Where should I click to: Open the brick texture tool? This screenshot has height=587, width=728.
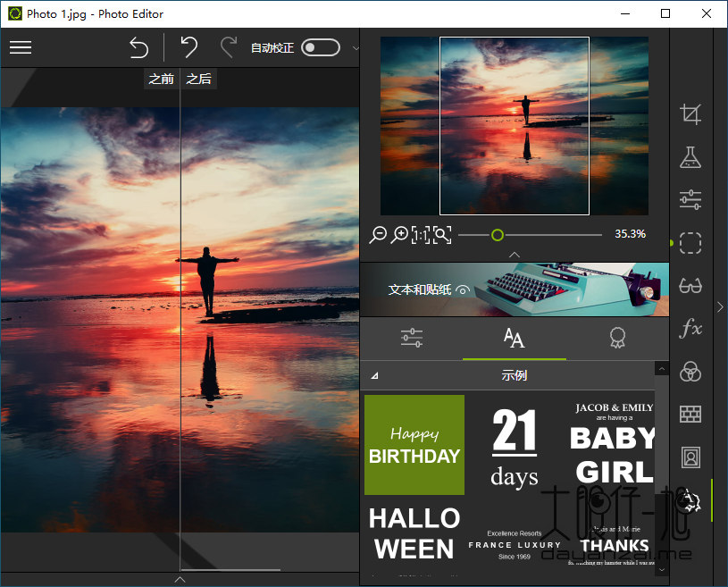pyautogui.click(x=690, y=414)
